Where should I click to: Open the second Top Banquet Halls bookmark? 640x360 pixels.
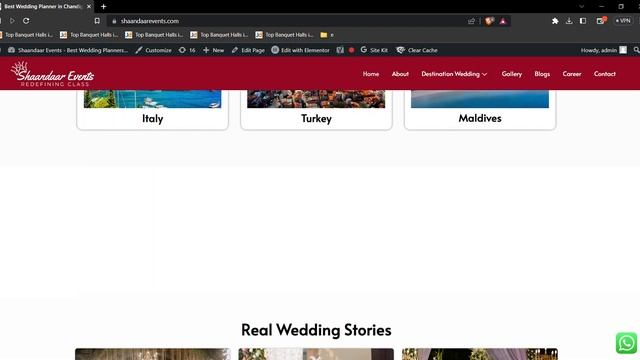(x=89, y=35)
